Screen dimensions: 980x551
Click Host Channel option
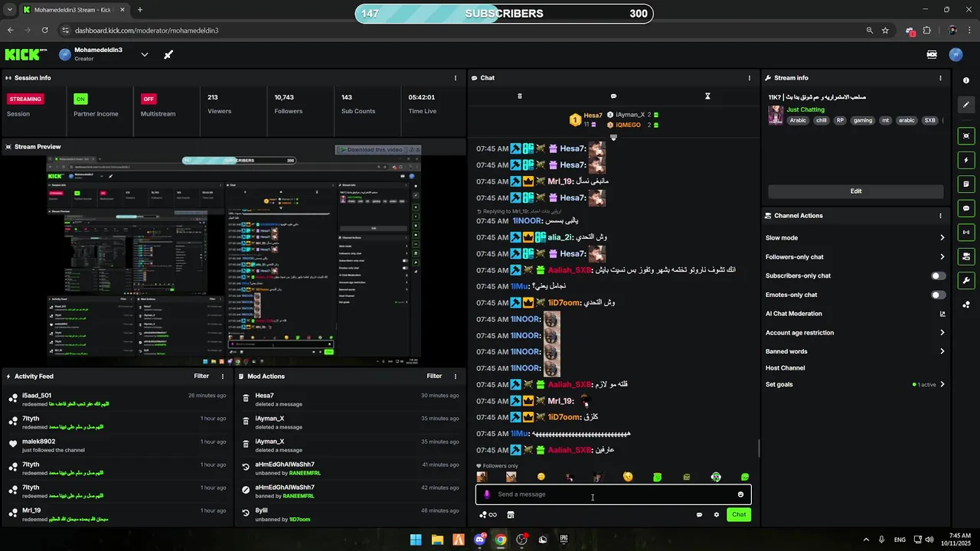[x=785, y=368]
